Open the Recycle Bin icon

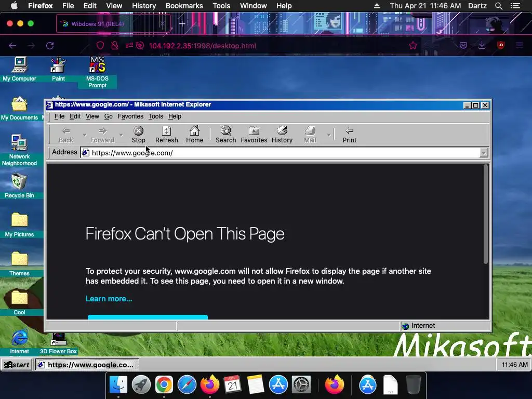click(19, 185)
